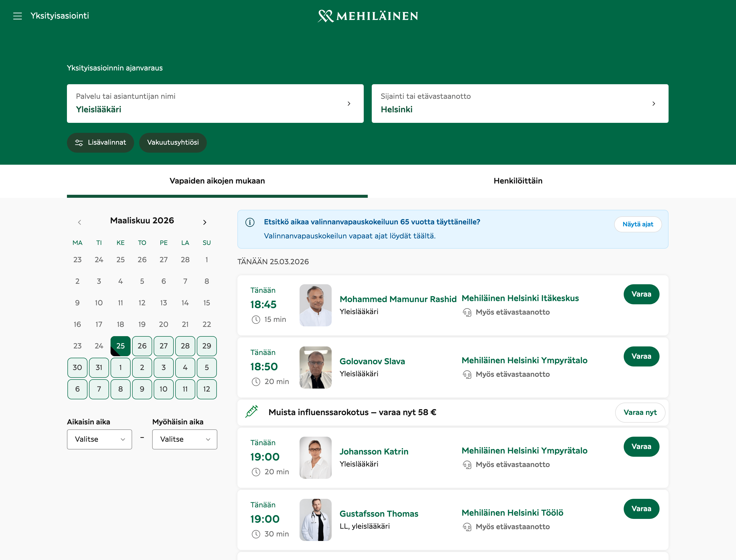The height and width of the screenshot is (560, 736).
Task: Expand the Sijainti tai etävastaanotto selector
Action: pyautogui.click(x=520, y=103)
